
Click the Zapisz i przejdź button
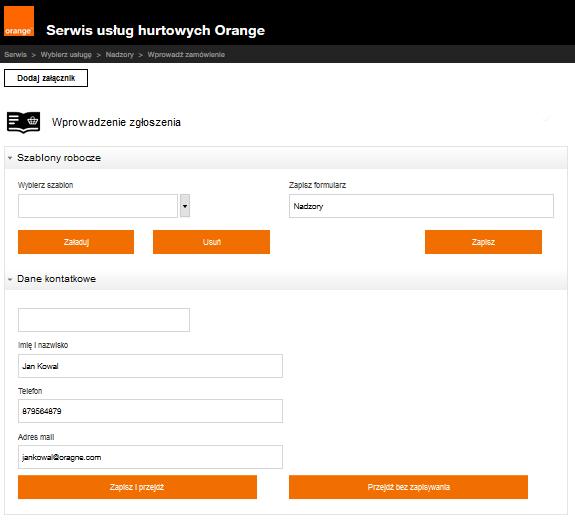[137, 487]
